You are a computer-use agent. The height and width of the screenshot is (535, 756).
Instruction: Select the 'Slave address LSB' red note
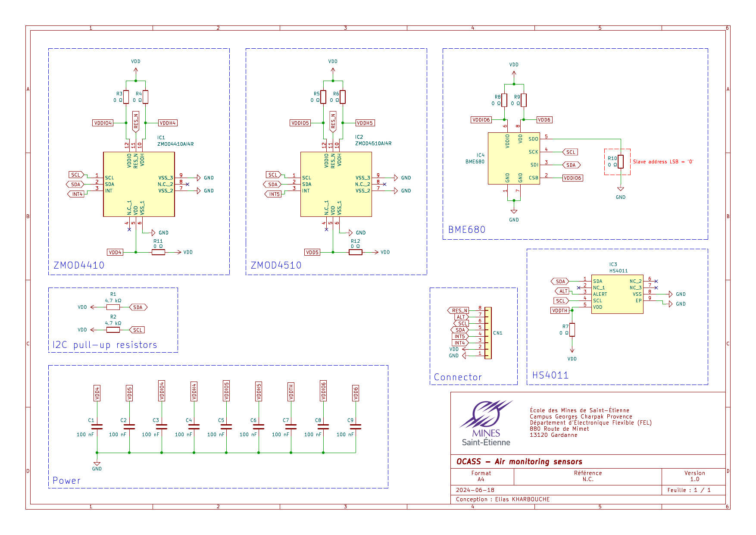[663, 162]
